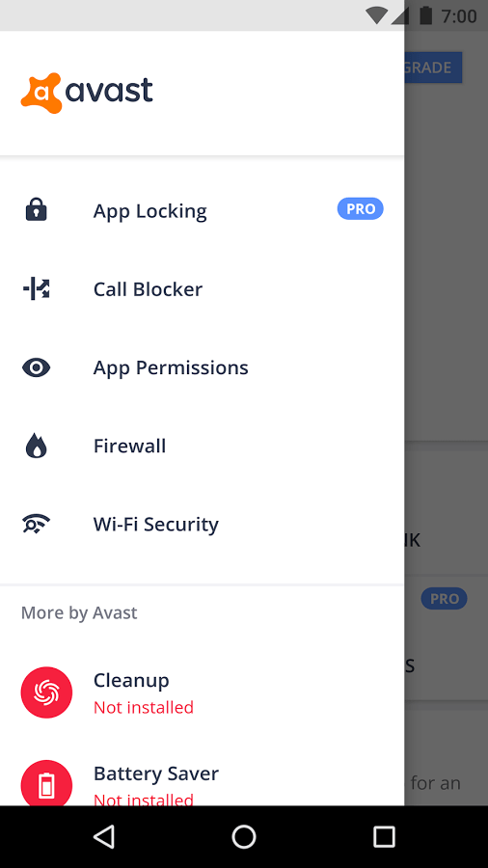Tap the Avast logo in drawer header
488x868 pixels.
click(87, 93)
